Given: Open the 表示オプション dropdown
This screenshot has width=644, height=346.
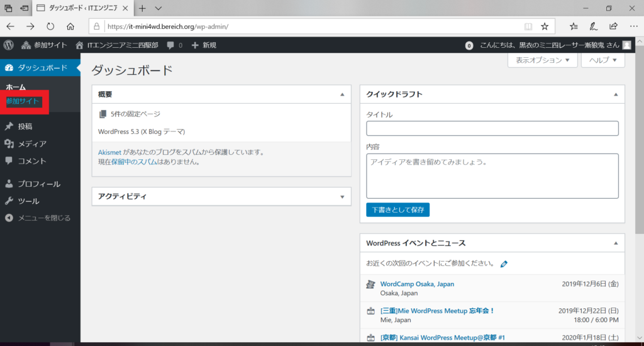Looking at the screenshot, I should [542, 60].
